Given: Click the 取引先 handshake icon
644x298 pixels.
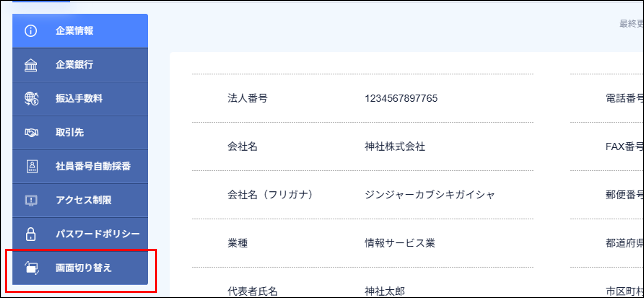Looking at the screenshot, I should point(30,133).
